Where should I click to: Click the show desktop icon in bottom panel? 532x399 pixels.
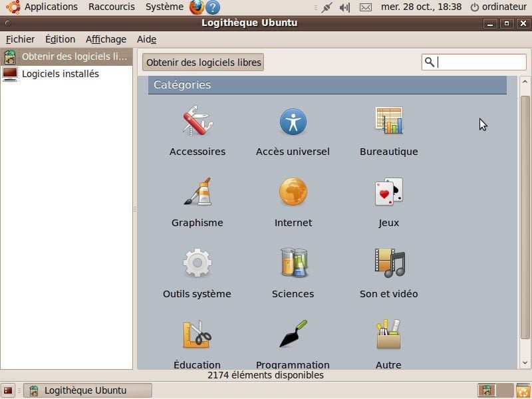[8, 390]
